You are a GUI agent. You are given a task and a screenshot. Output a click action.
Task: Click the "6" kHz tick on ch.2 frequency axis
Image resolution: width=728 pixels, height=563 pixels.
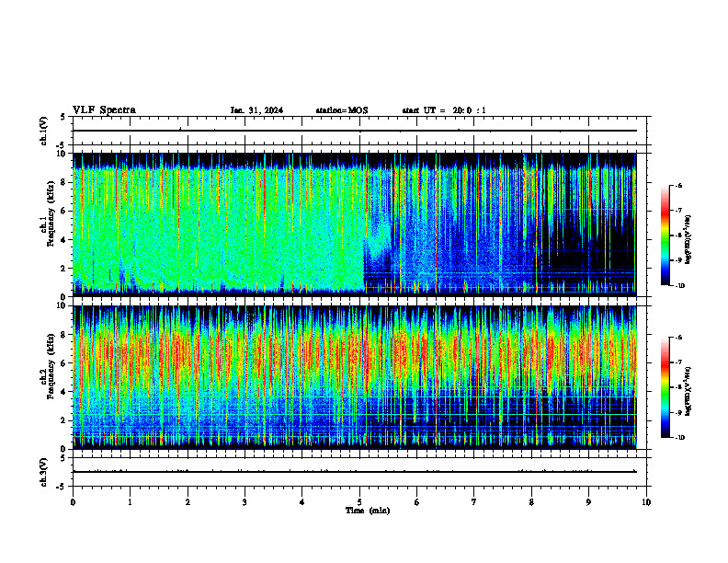(63, 363)
